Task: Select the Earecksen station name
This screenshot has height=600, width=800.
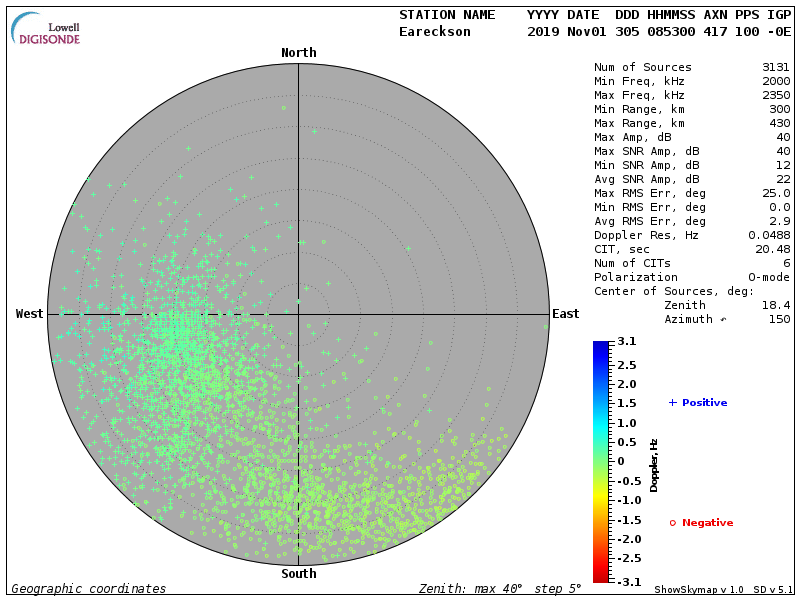Action: (x=434, y=32)
